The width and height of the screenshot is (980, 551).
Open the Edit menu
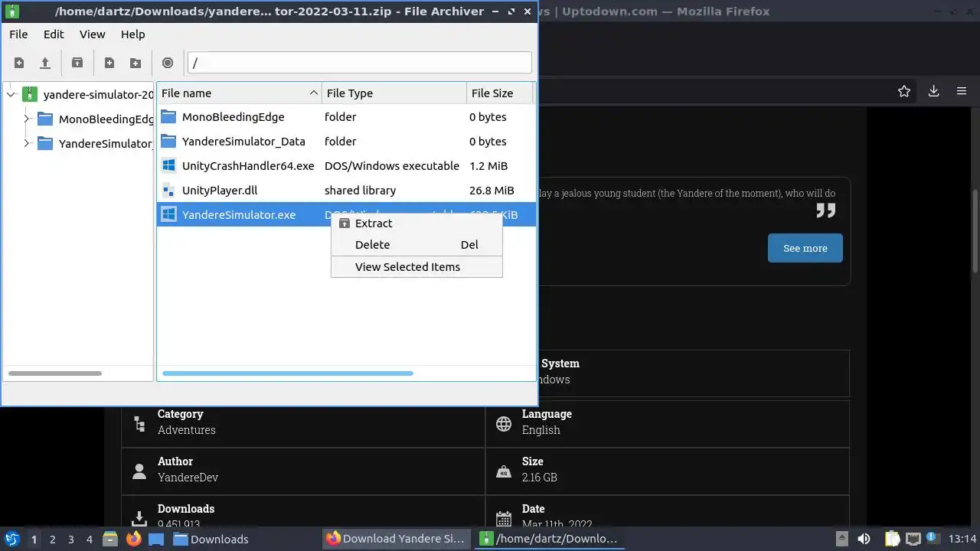point(54,34)
